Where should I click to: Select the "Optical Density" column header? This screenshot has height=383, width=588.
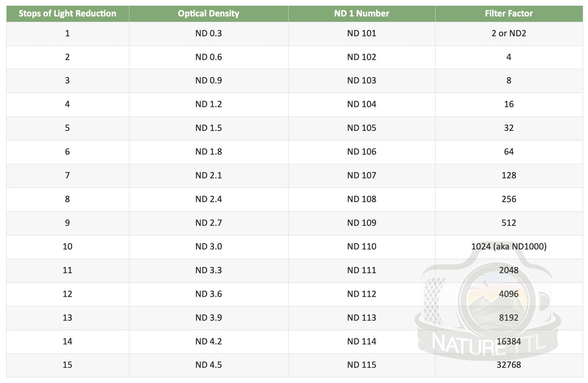pos(208,14)
